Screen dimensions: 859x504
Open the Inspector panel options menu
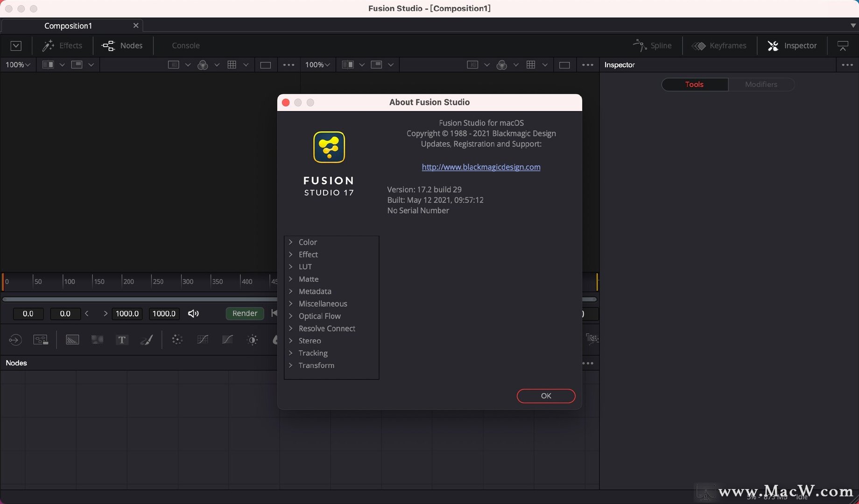click(x=847, y=65)
